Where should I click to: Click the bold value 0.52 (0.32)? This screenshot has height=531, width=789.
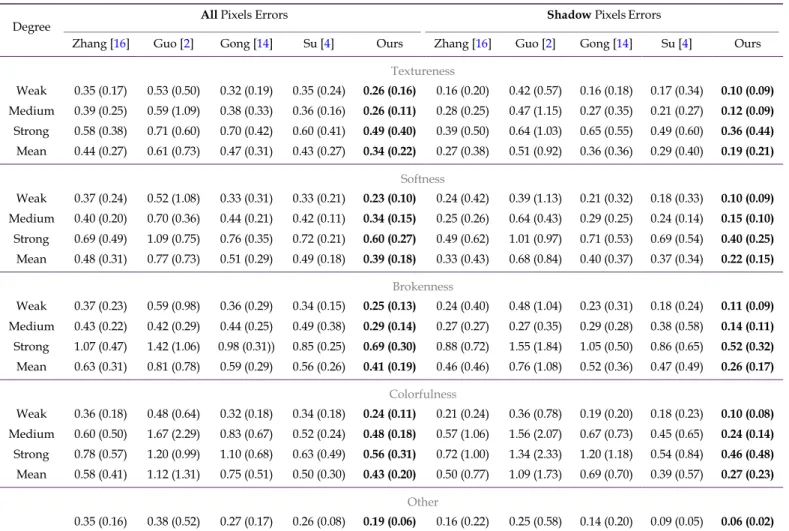point(747,346)
